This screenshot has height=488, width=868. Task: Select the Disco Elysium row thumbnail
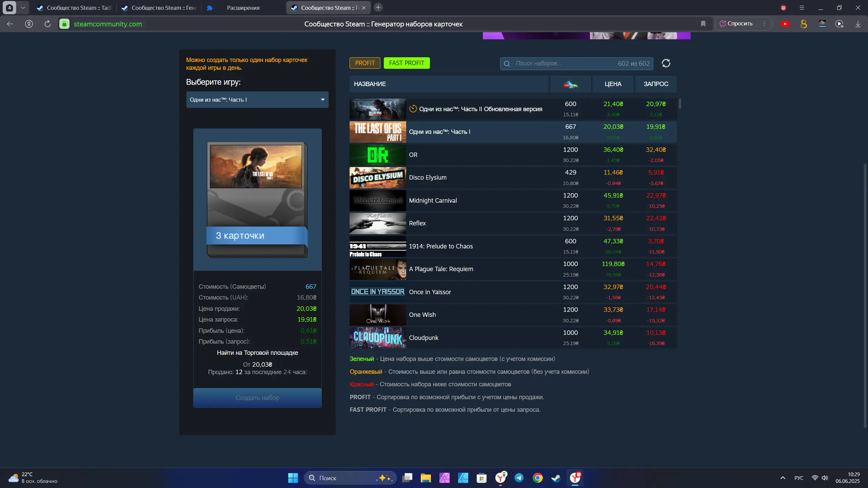(378, 178)
